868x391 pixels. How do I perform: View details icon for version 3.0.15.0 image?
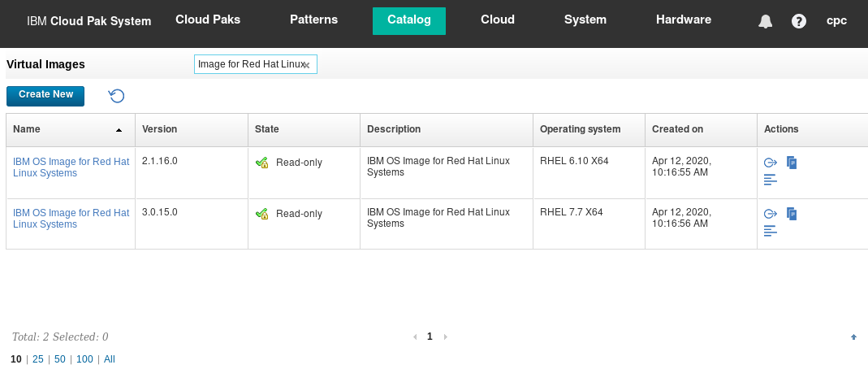point(771,231)
